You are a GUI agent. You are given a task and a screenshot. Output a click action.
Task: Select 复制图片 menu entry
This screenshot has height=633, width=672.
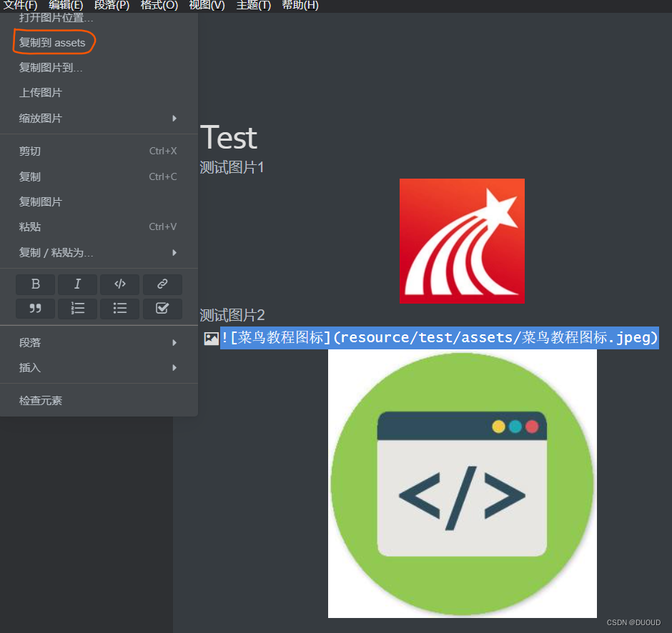pos(99,201)
